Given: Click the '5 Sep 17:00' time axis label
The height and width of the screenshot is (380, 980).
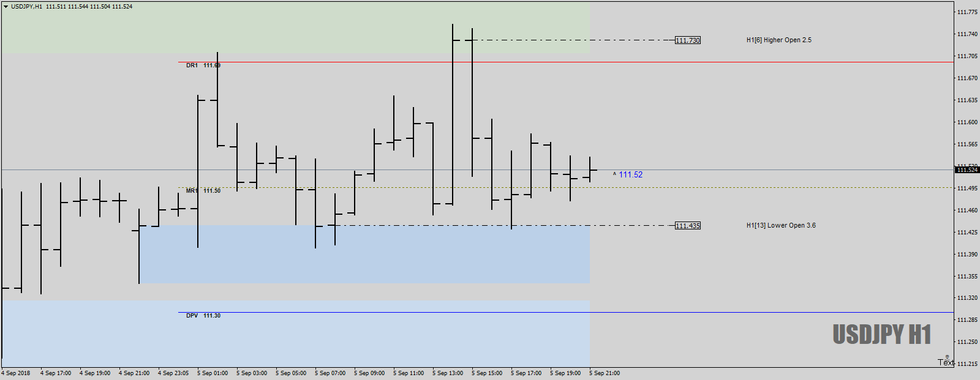Looking at the screenshot, I should (526, 373).
